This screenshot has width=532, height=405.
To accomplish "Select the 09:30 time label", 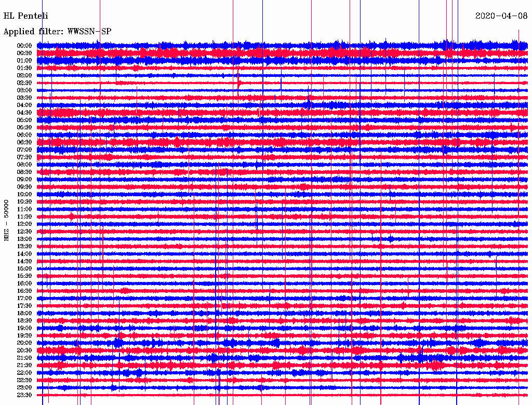I will pyautogui.click(x=24, y=187).
